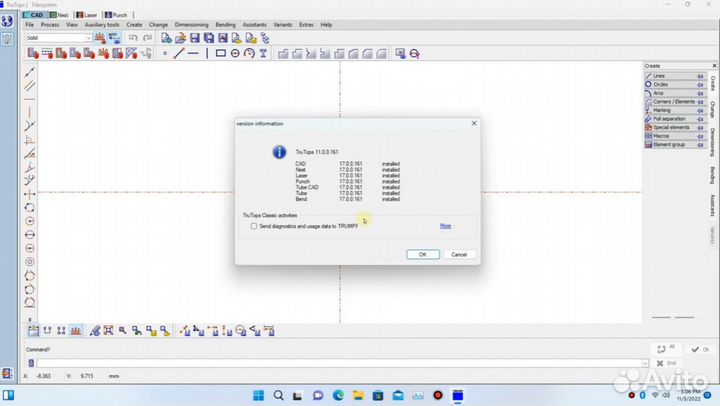Click the New drawing icon
The height and width of the screenshot is (406, 720).
166,38
